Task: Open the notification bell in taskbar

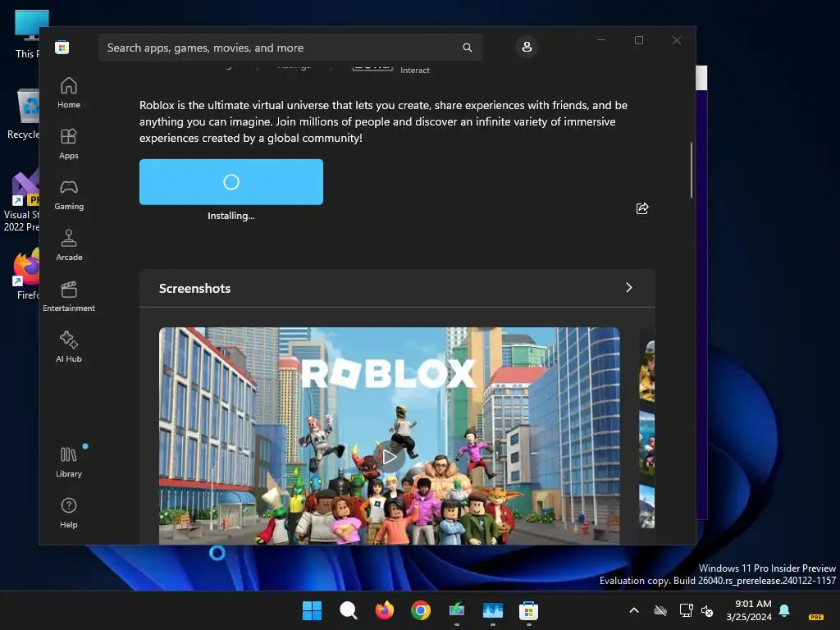Action: [784, 610]
